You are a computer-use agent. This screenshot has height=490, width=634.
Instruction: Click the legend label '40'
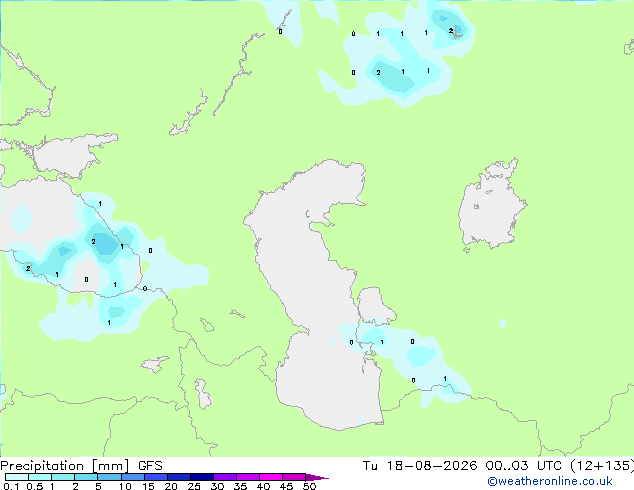click(263, 486)
